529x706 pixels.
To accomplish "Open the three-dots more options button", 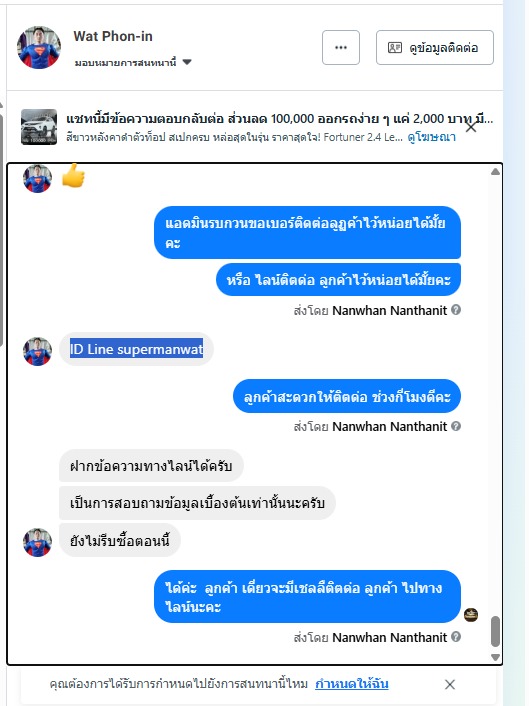I will (x=341, y=47).
